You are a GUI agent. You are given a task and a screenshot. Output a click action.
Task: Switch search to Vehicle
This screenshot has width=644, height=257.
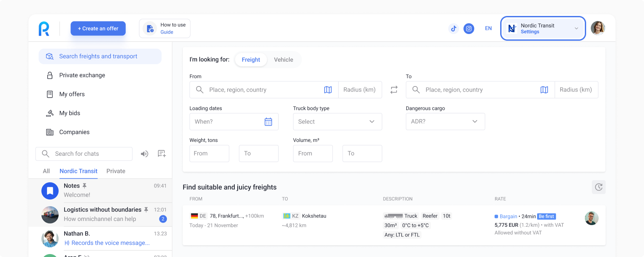pos(283,60)
